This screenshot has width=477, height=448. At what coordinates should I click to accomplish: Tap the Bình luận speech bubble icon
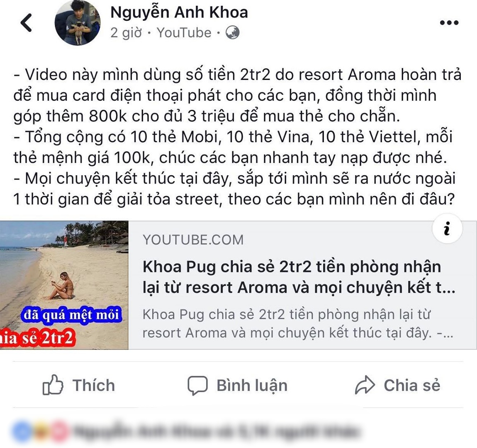pos(197,385)
